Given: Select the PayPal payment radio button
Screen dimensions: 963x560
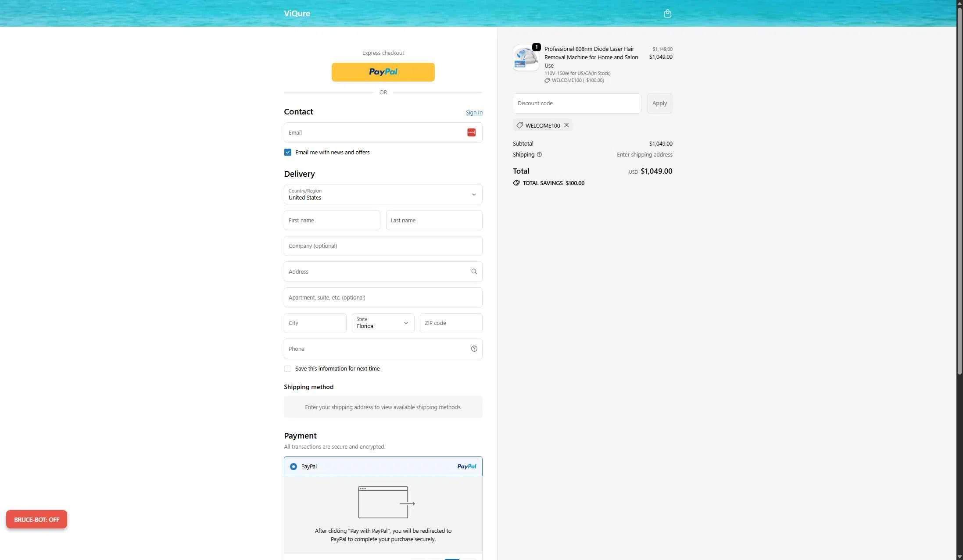Looking at the screenshot, I should point(293,466).
